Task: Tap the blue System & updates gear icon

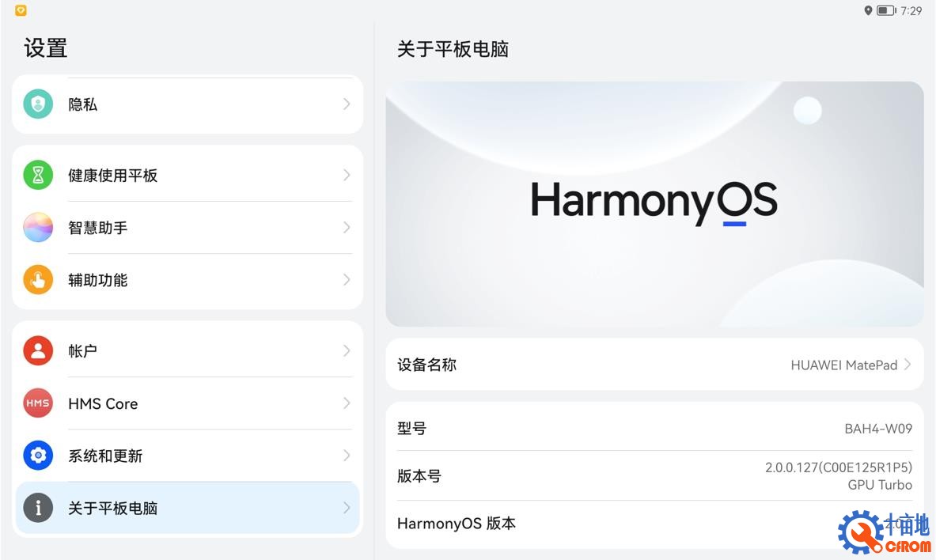Action: pos(38,456)
